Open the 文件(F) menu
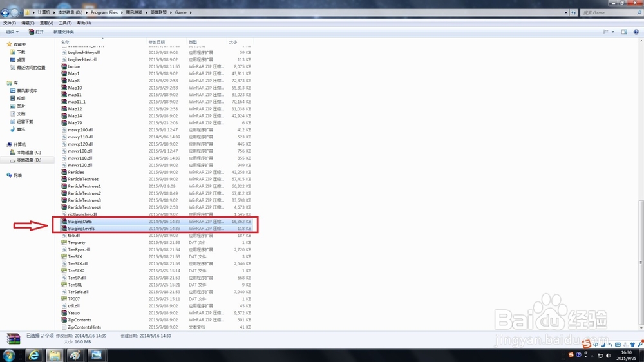Image resolution: width=644 pixels, height=362 pixels. tap(10, 23)
